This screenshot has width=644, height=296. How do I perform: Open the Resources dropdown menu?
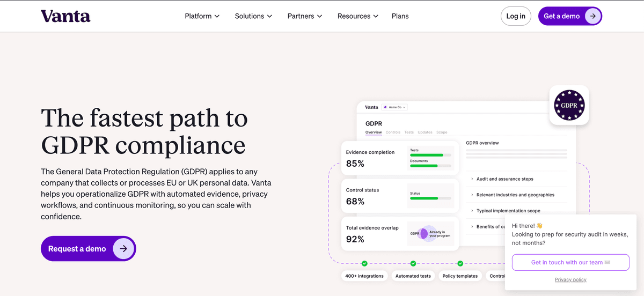[x=358, y=16]
